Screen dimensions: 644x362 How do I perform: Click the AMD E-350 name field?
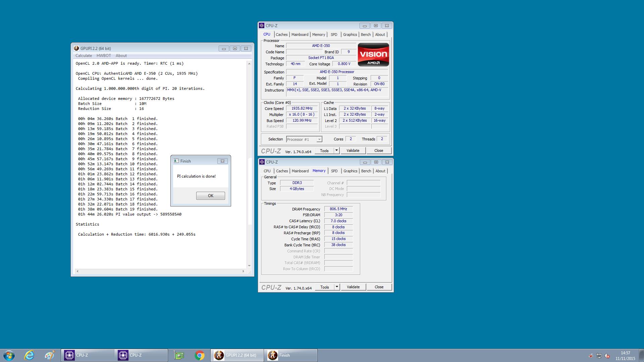click(x=321, y=46)
